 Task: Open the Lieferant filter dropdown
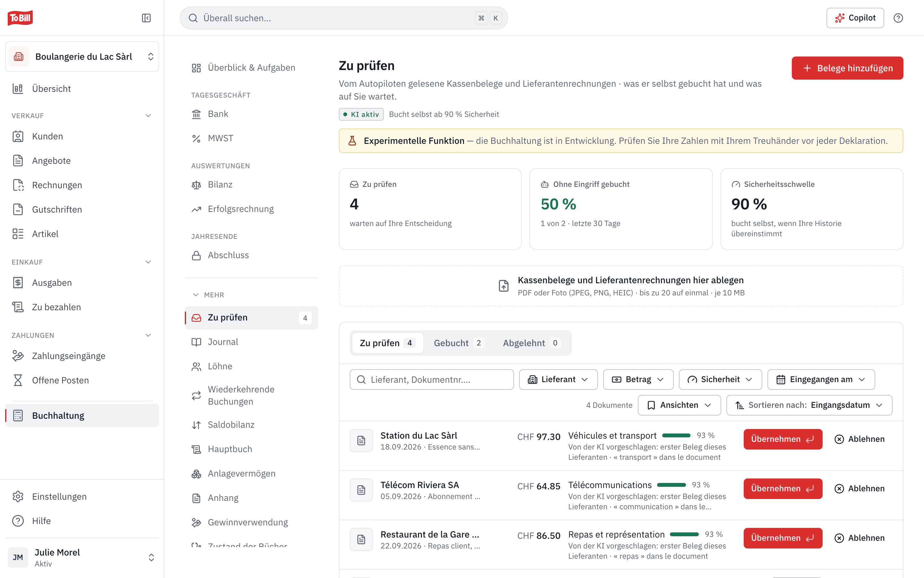(558, 380)
